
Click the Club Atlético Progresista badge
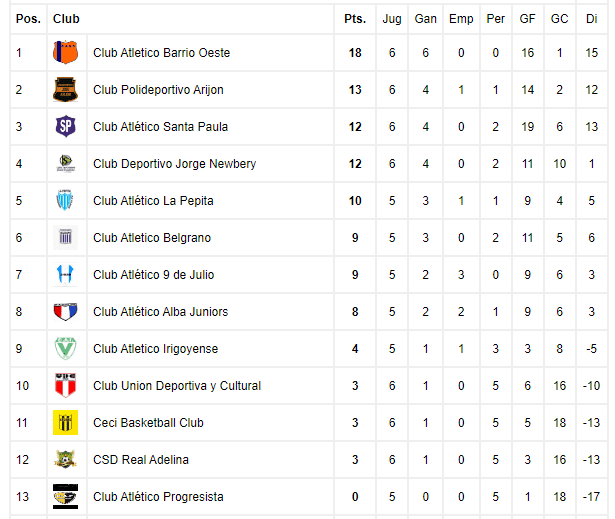coord(65,496)
